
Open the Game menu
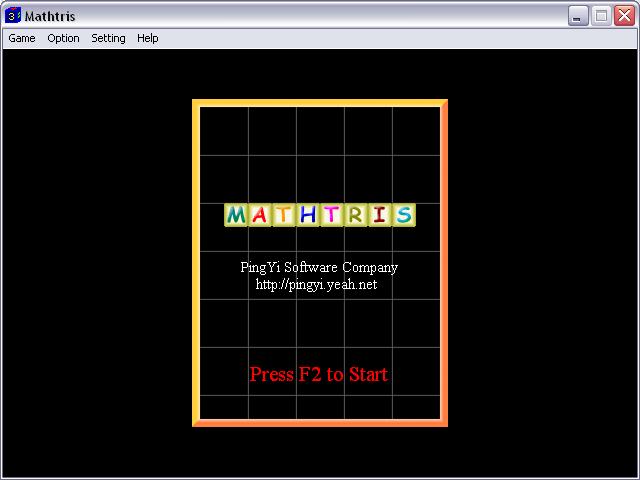(x=22, y=38)
